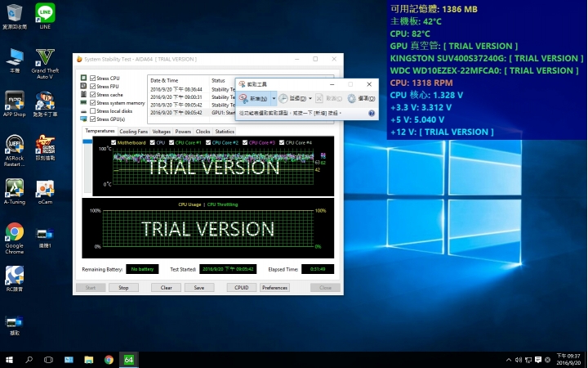Open File Explorer from the taskbar

click(89, 360)
